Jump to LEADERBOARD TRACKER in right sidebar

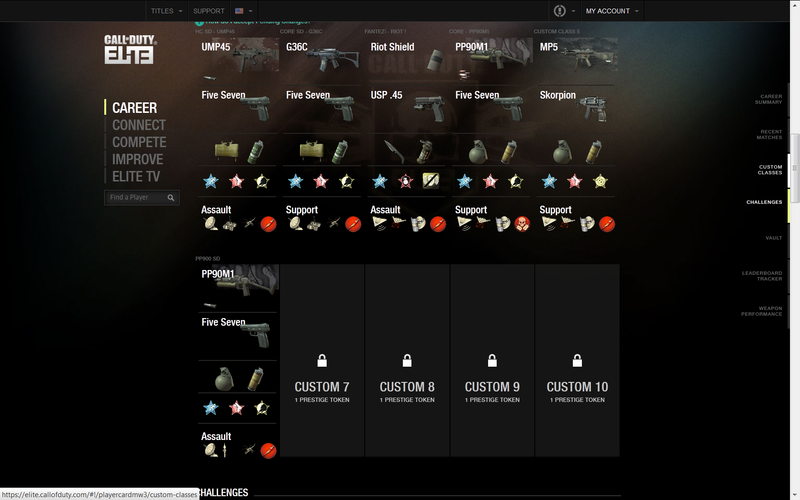pos(762,276)
